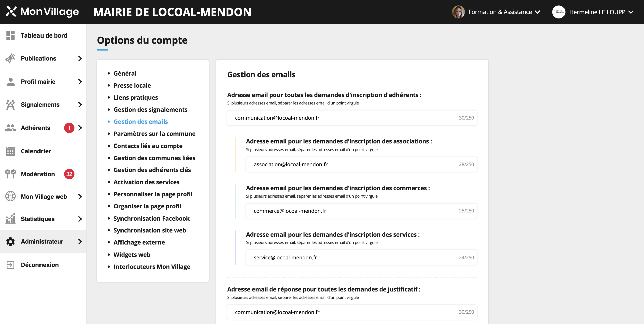The width and height of the screenshot is (644, 324).
Task: Click the Administrateur gear icon
Action: 10,242
